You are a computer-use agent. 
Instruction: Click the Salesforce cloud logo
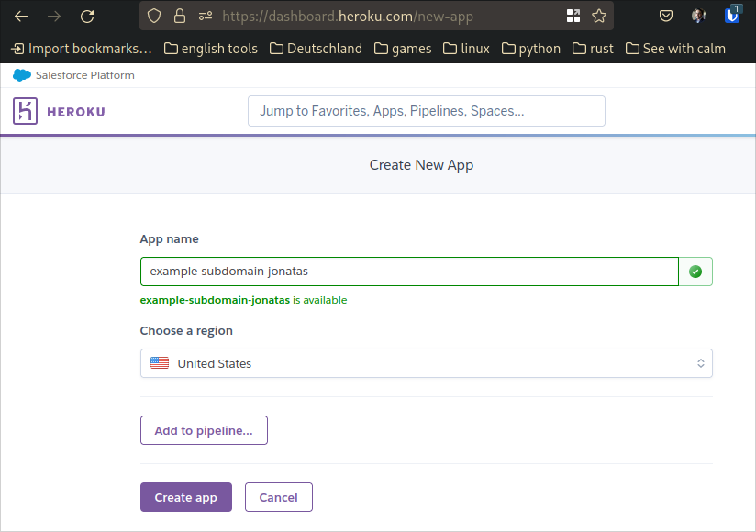pyautogui.click(x=22, y=75)
